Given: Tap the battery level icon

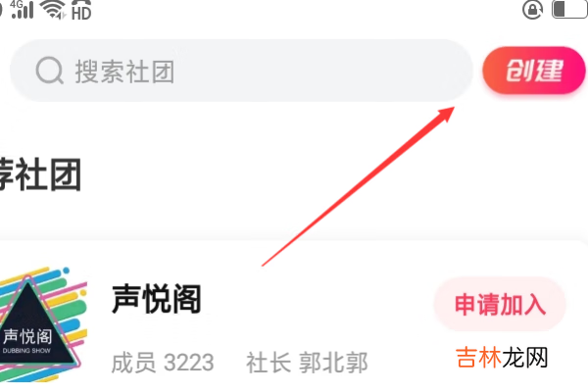Looking at the screenshot, I should click(x=569, y=9).
